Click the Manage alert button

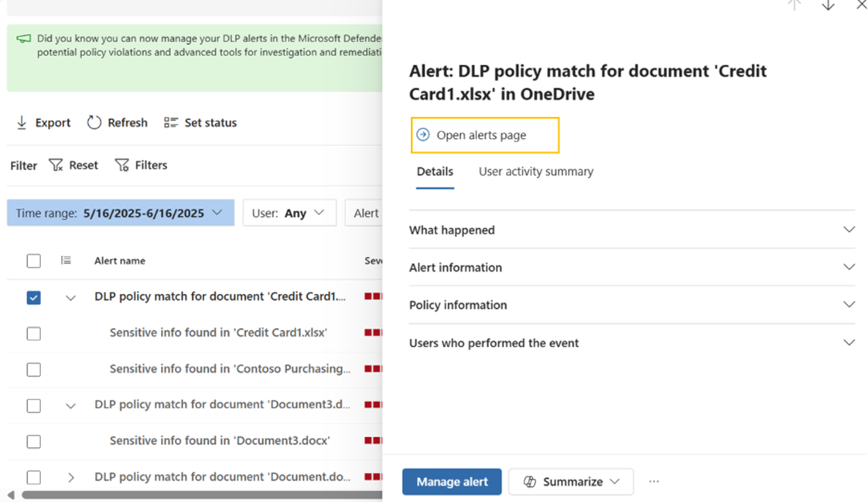coord(452,482)
